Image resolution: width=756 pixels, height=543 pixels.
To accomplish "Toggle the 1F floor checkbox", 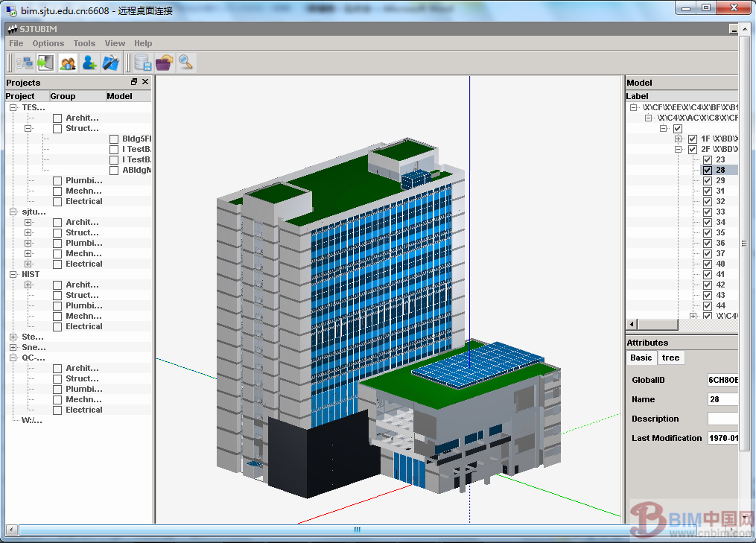I will pyautogui.click(x=693, y=139).
